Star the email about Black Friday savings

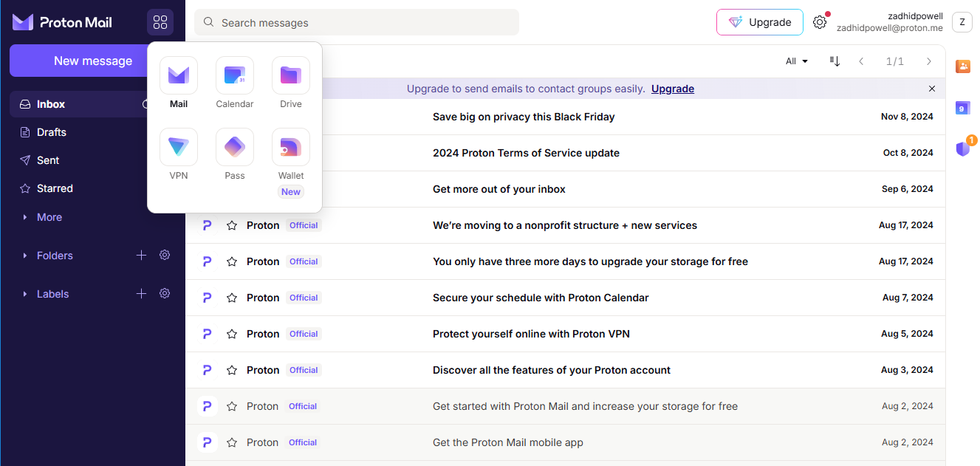point(232,116)
